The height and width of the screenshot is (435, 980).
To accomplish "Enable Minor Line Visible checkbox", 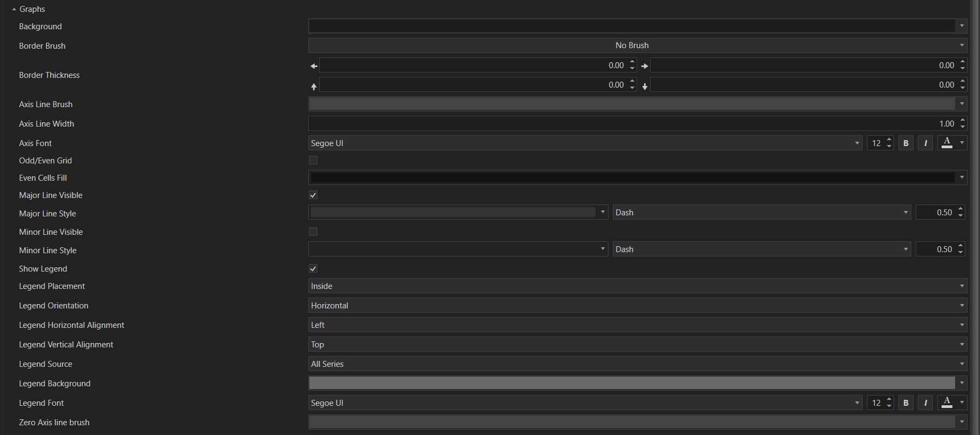I will [313, 232].
